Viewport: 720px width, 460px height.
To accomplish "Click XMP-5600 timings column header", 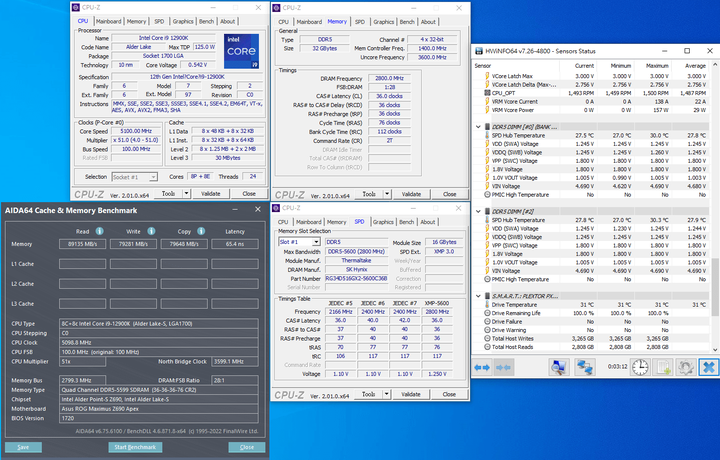I will (437, 303).
